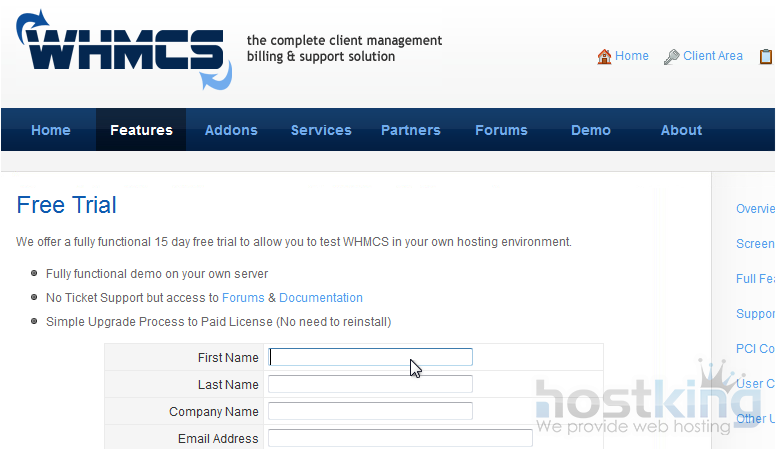
Task: Open the Overview link in right sidebar
Action: coord(755,209)
